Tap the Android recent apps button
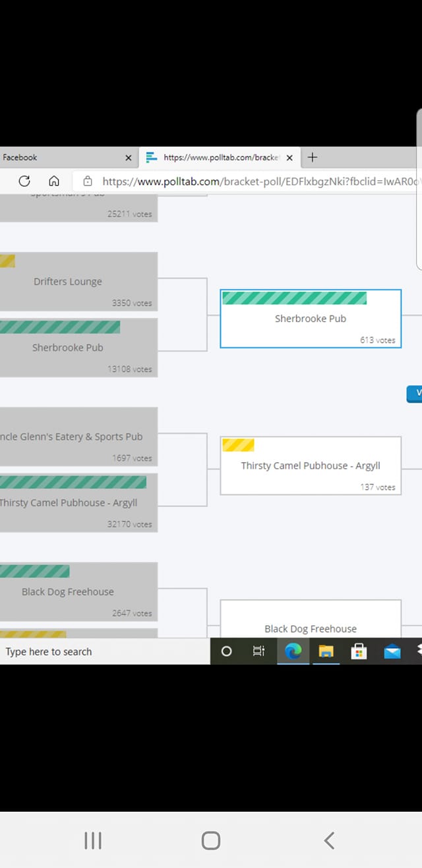Screen dimensions: 422x868 (x=93, y=840)
